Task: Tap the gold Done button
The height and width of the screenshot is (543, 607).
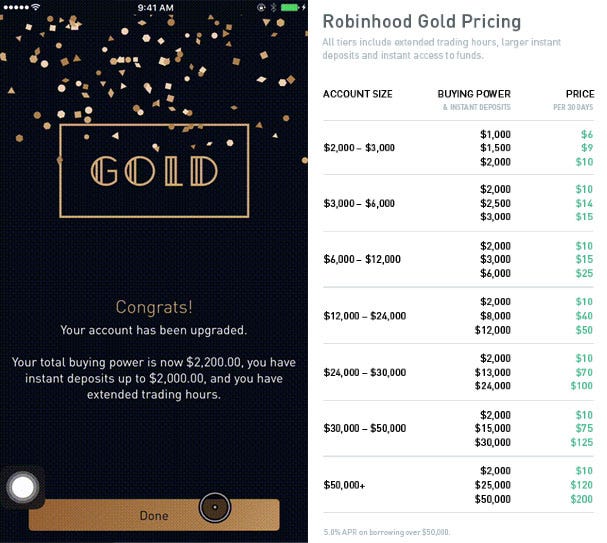Action: click(x=154, y=515)
